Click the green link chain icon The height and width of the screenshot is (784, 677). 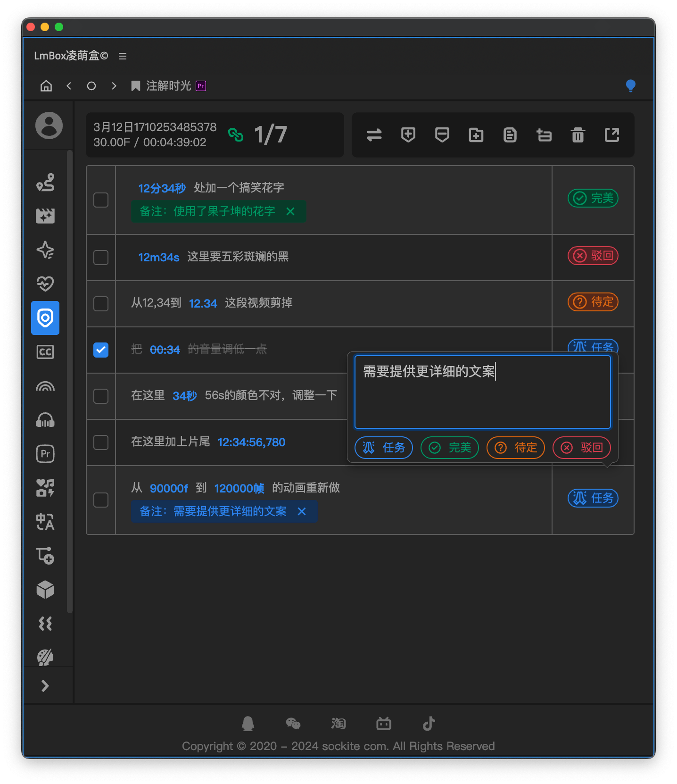coord(236,135)
